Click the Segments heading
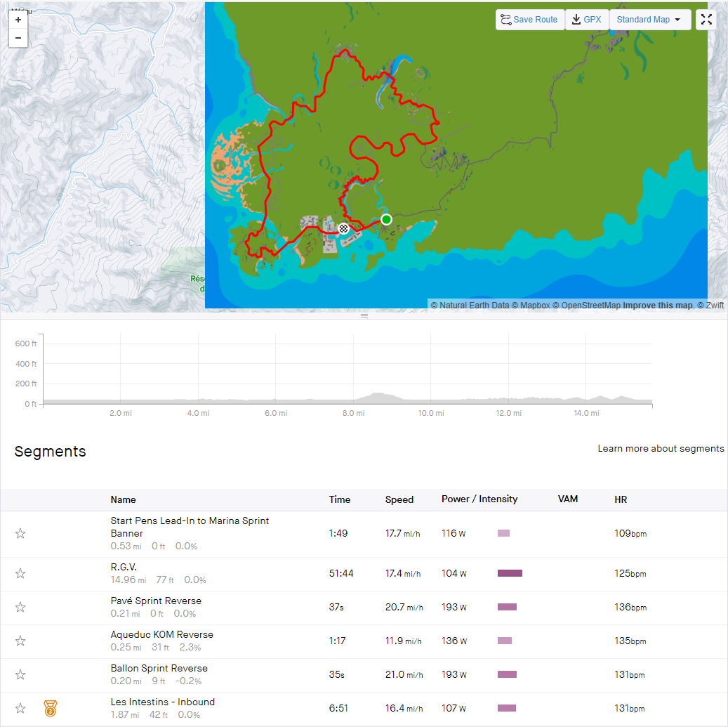The width and height of the screenshot is (728, 727). [x=50, y=452]
